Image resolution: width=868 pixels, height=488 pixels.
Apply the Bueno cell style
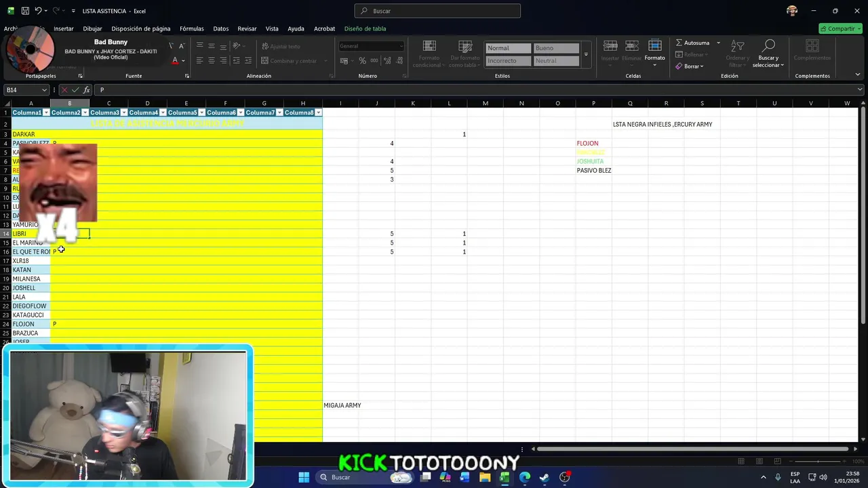557,48
